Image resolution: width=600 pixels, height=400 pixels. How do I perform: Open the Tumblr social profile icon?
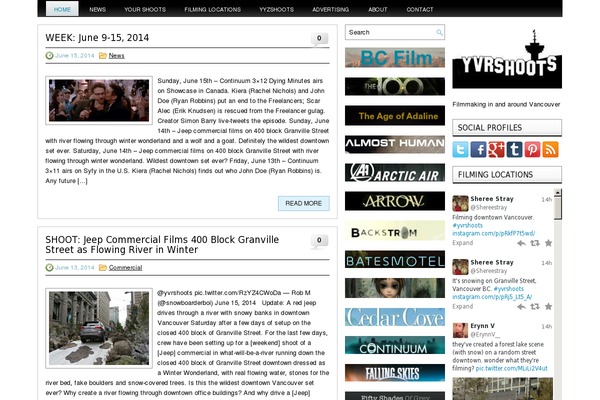pyautogui.click(x=514, y=150)
